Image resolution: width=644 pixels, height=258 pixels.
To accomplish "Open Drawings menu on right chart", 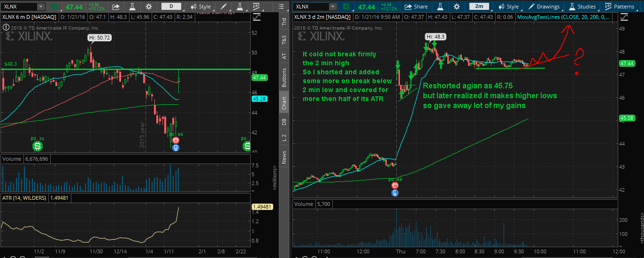I will [x=544, y=7].
